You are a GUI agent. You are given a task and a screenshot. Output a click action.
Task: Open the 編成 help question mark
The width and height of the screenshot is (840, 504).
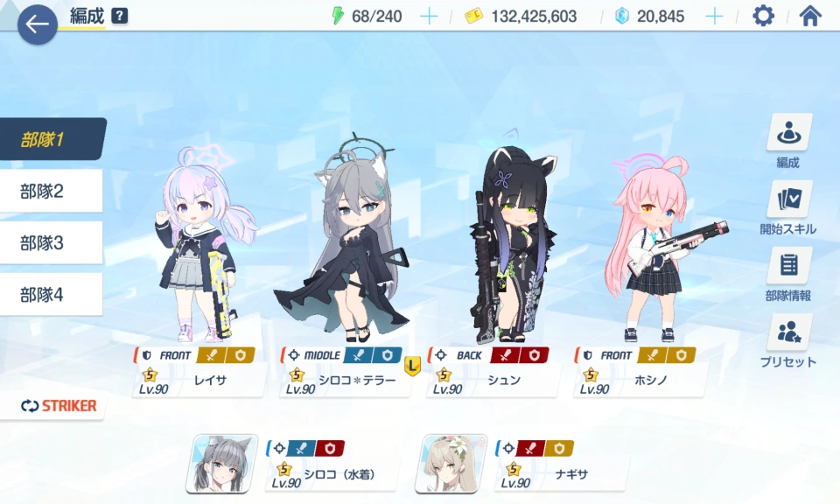coord(120,16)
